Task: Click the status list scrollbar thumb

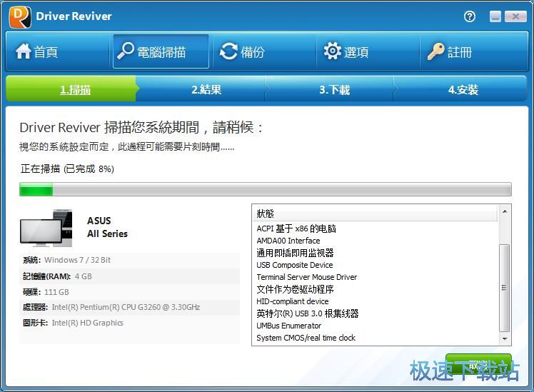Action: (504, 288)
